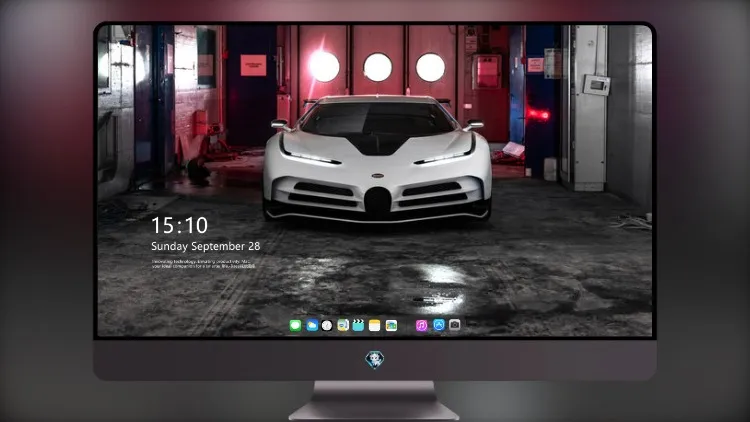The image size is (750, 422).
Task: Open the Photos gallery icon in dock
Action: [391, 325]
